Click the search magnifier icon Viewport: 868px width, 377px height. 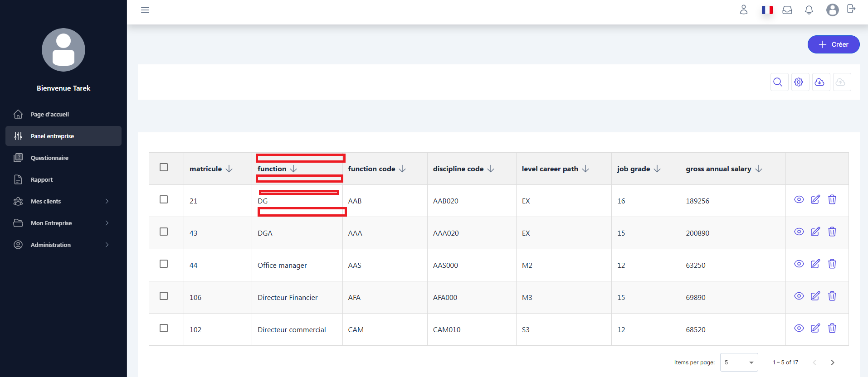pos(778,82)
